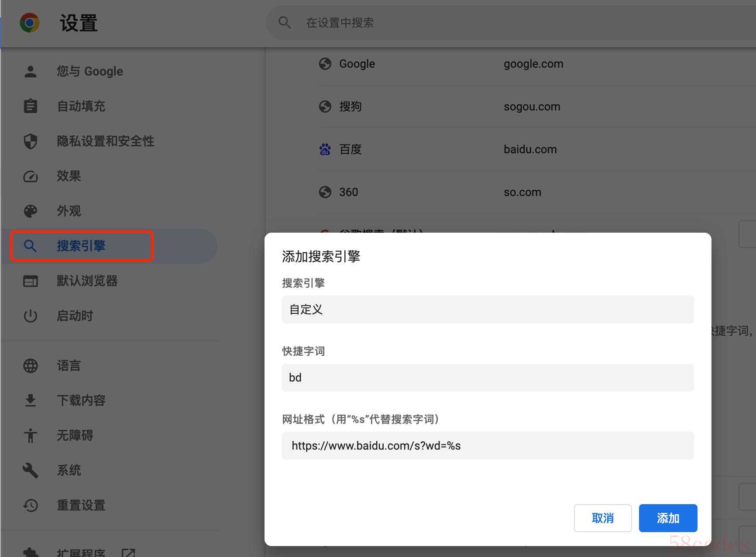Click the search magnifier icon in settings search
This screenshot has width=756, height=557.
285,23
